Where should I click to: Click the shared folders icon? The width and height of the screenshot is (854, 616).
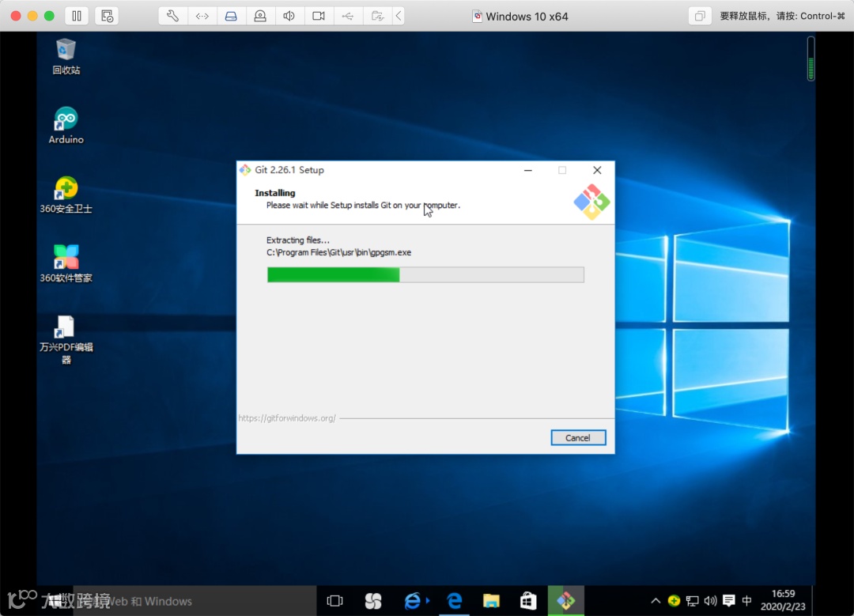coord(377,16)
